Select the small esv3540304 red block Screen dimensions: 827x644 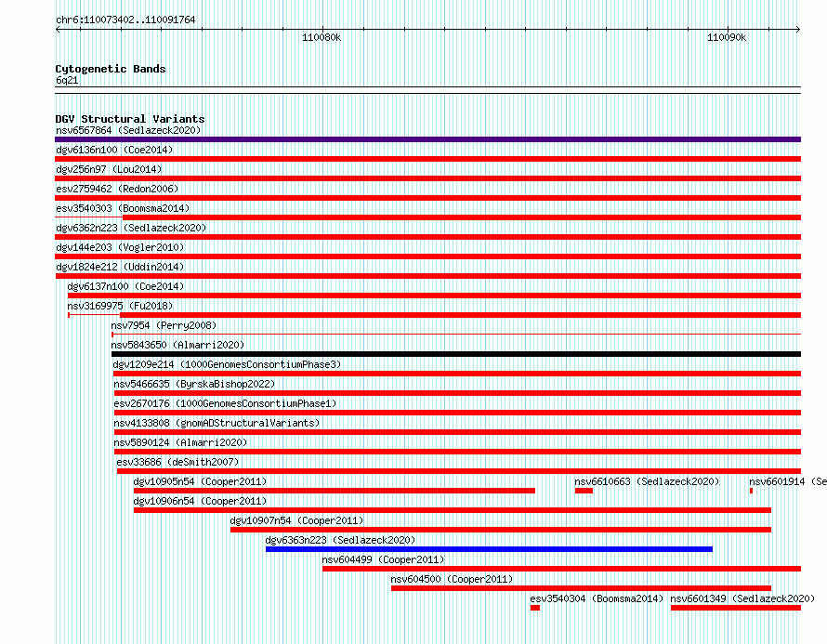(x=535, y=608)
